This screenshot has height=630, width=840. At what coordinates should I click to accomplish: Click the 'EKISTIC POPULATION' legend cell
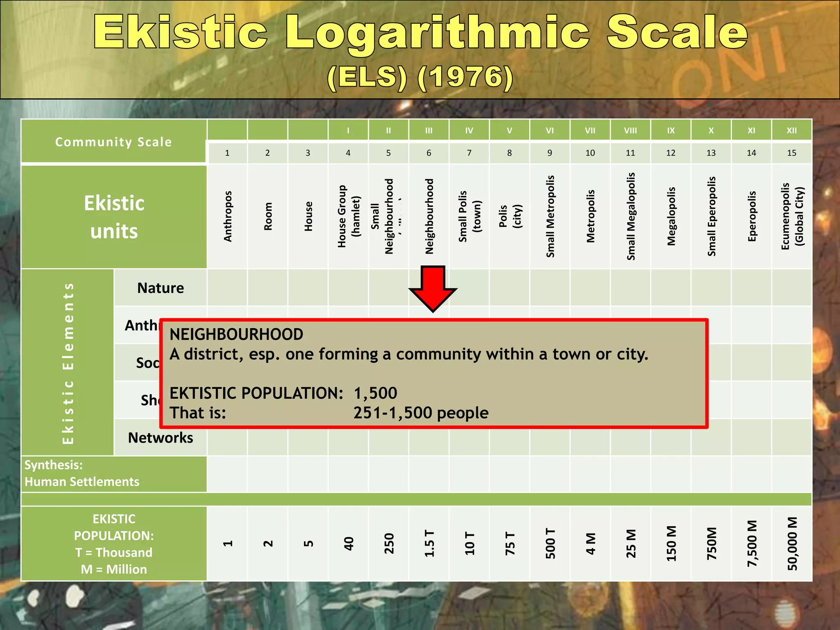114,544
